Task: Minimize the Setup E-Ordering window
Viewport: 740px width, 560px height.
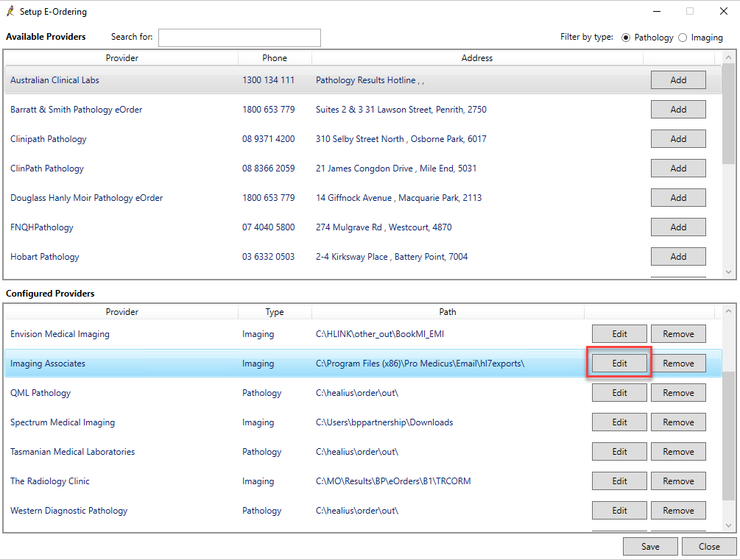Action: [657, 11]
